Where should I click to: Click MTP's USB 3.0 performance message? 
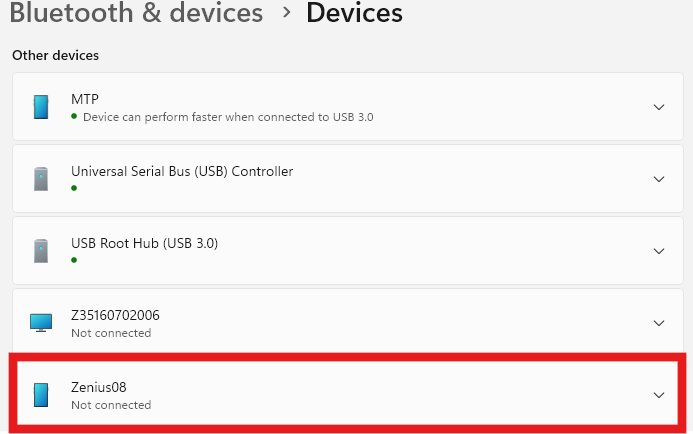pyautogui.click(x=228, y=117)
